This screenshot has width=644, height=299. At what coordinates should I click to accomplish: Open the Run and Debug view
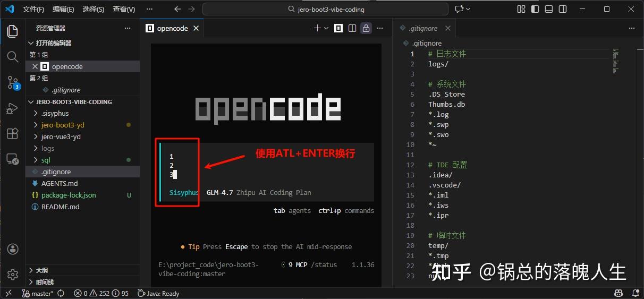pyautogui.click(x=12, y=108)
